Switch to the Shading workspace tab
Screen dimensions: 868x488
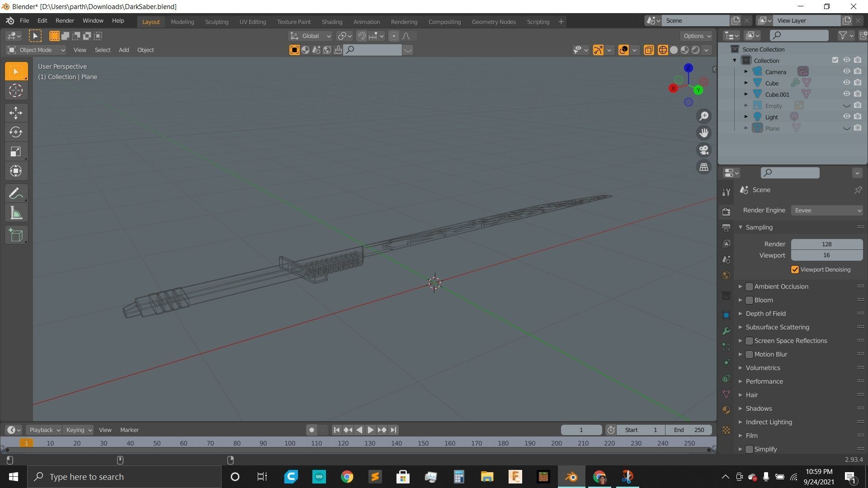tap(332, 22)
